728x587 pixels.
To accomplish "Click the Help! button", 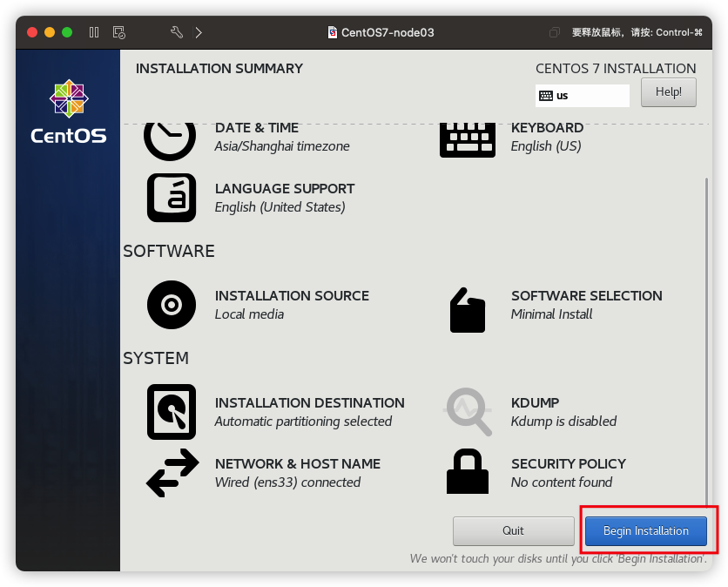I will (x=669, y=92).
